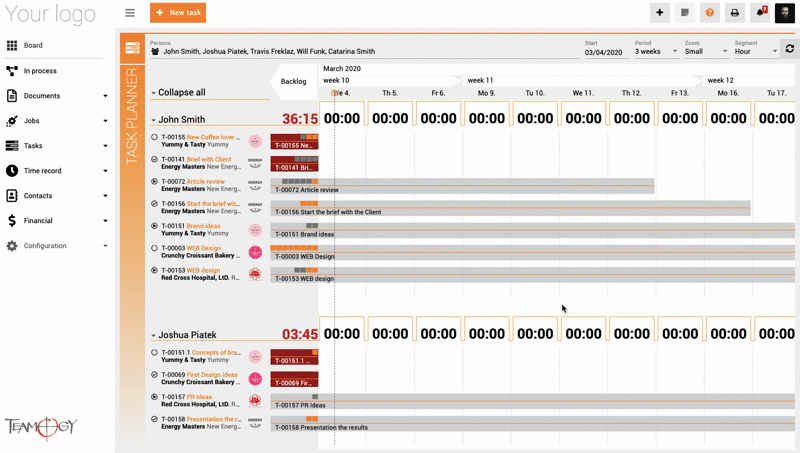Click Red Cross logo for T-00157
Image resolution: width=800 pixels, height=453 pixels.
pos(255,400)
